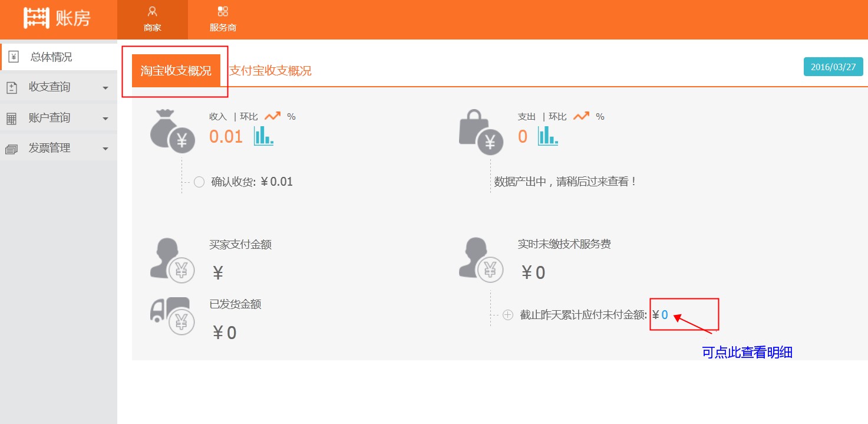
Task: Click the 已发货金额 truck icon
Action: tap(173, 315)
